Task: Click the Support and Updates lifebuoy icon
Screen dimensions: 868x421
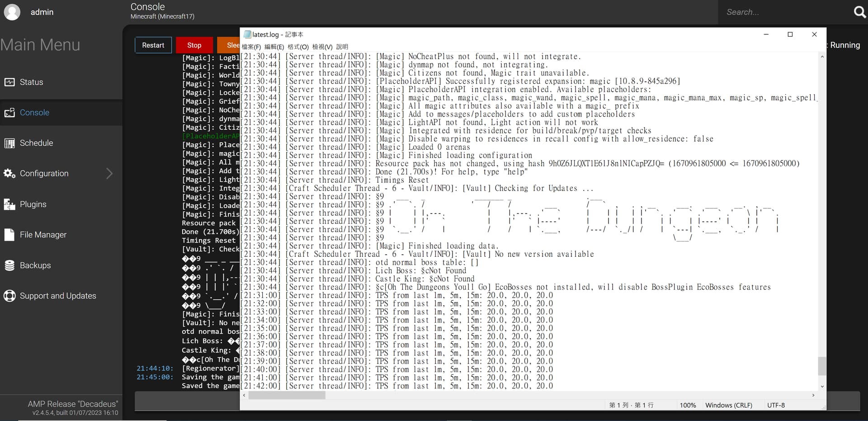Action: click(x=9, y=296)
